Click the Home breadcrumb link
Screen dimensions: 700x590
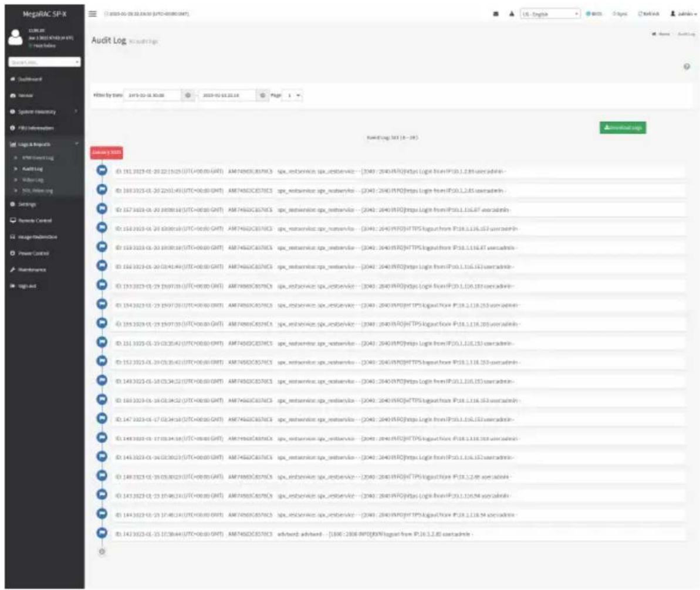pyautogui.click(x=661, y=34)
